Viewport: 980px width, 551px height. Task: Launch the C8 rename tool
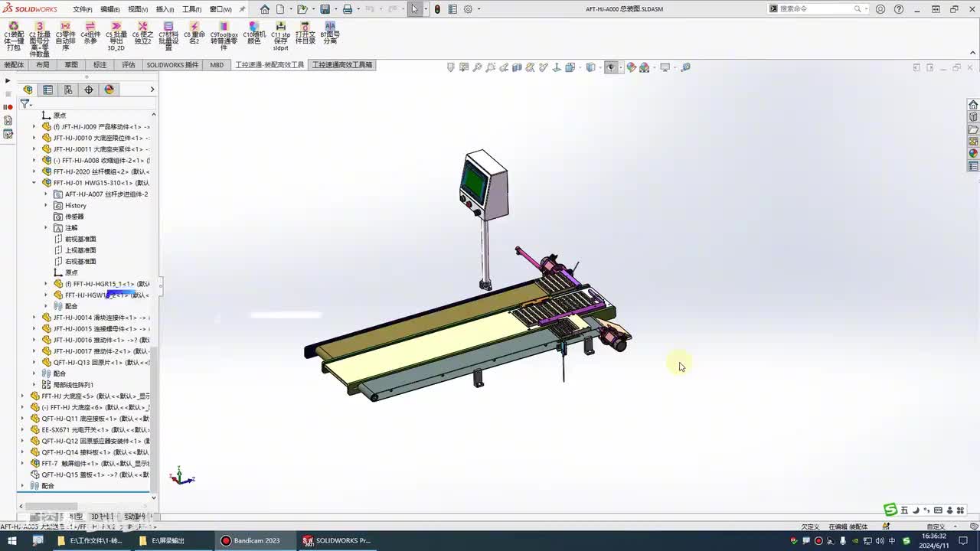194,32
